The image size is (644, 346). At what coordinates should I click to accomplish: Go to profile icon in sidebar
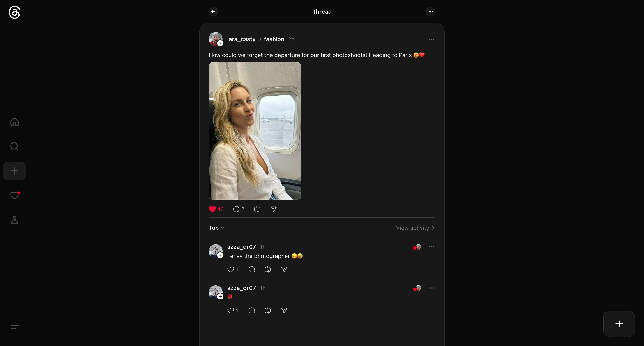pyautogui.click(x=15, y=220)
